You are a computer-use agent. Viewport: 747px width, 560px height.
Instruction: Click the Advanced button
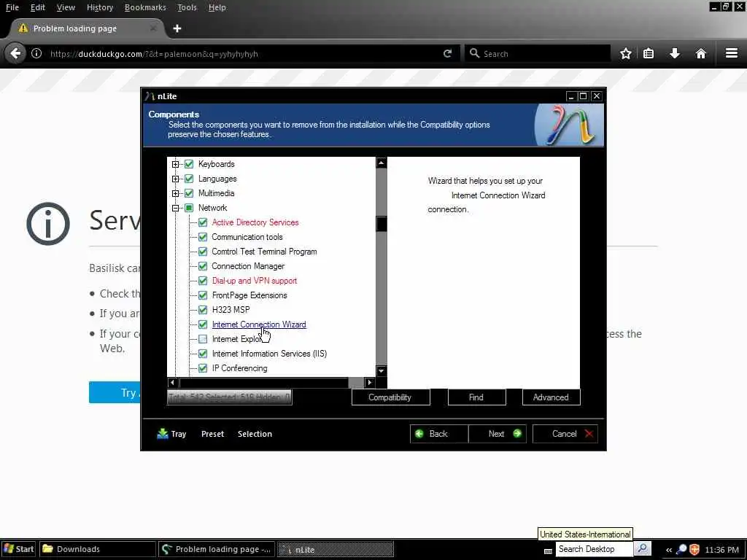point(551,397)
